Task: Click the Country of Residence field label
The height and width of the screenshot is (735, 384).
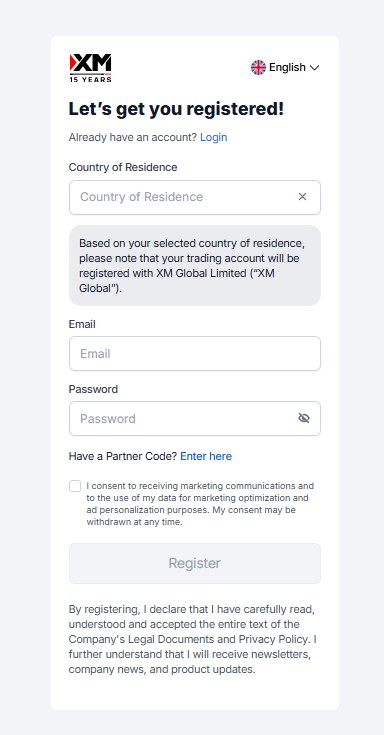Action: [x=123, y=167]
